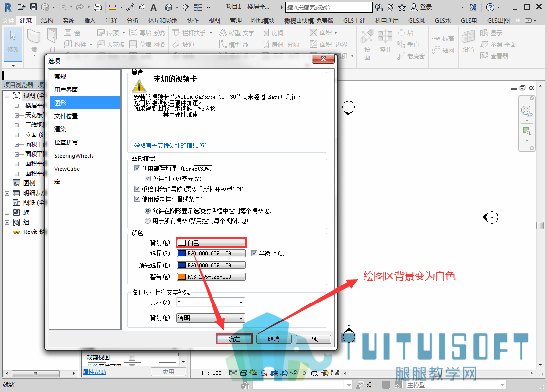Screen dimensions: 547x392
Task: Expand the Floor Plans tree node
Action: click(x=17, y=106)
